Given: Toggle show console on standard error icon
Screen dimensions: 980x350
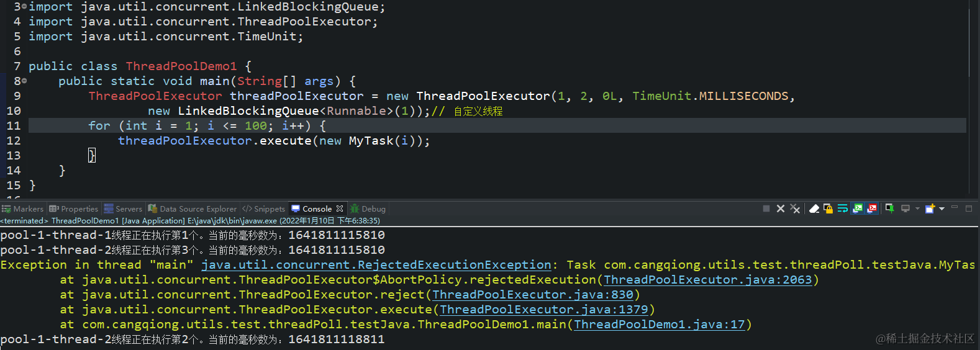Looking at the screenshot, I should point(872,209).
